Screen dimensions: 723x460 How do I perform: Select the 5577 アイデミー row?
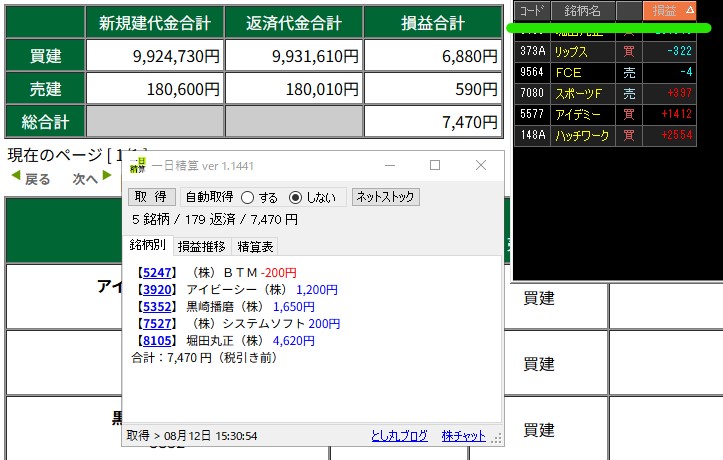tap(605, 114)
